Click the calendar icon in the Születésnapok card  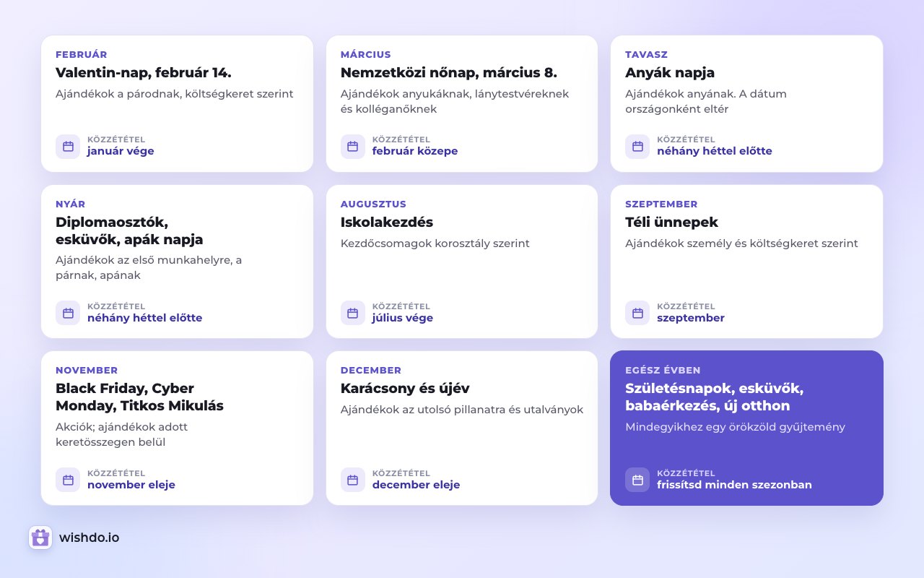[x=637, y=480]
